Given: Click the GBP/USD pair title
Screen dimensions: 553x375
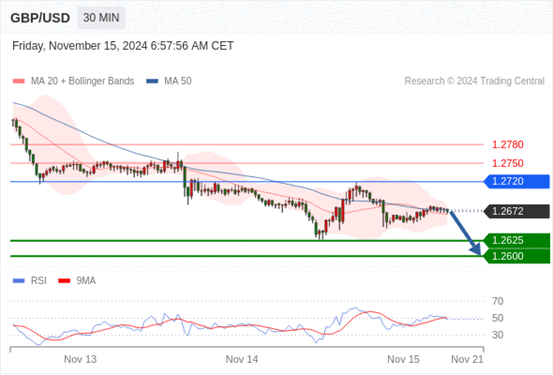Looking at the screenshot, I should (40, 18).
